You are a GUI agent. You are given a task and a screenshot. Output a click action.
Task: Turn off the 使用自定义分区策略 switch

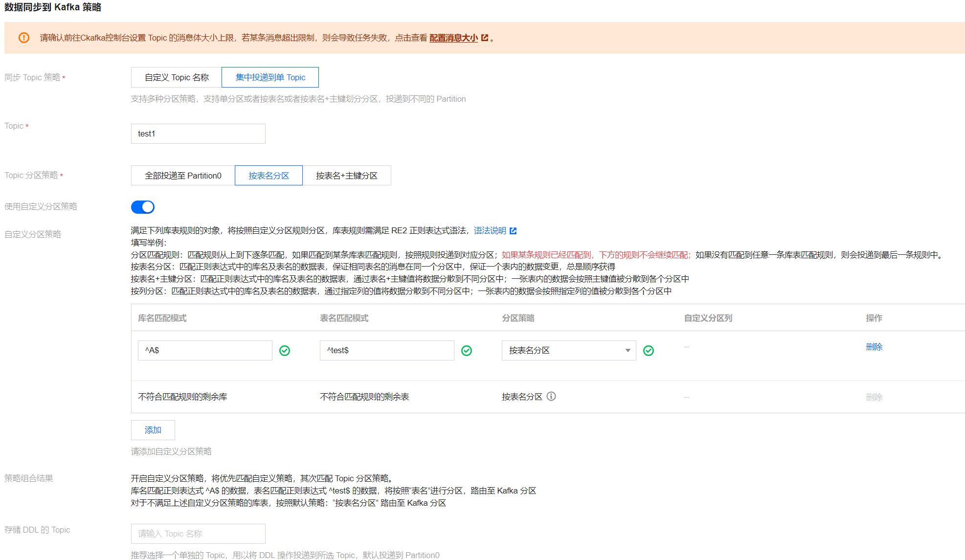coord(142,207)
